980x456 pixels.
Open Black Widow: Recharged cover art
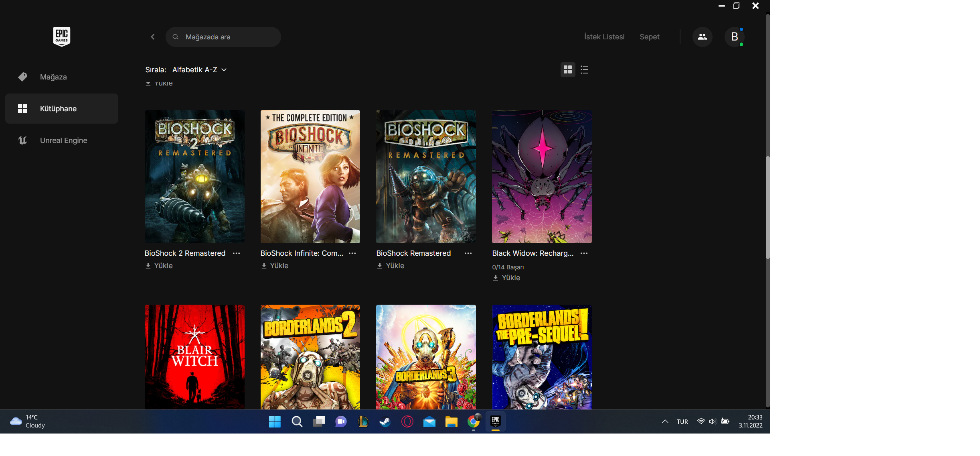tap(542, 177)
